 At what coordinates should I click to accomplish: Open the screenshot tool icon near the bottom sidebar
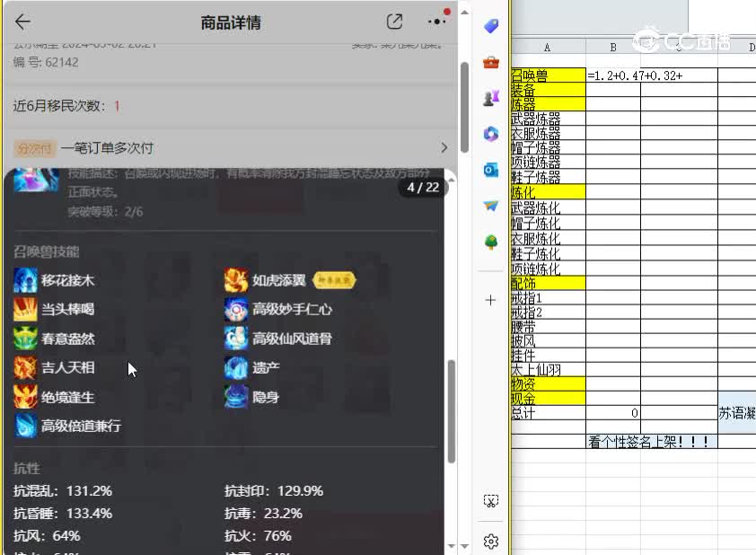pos(490,500)
